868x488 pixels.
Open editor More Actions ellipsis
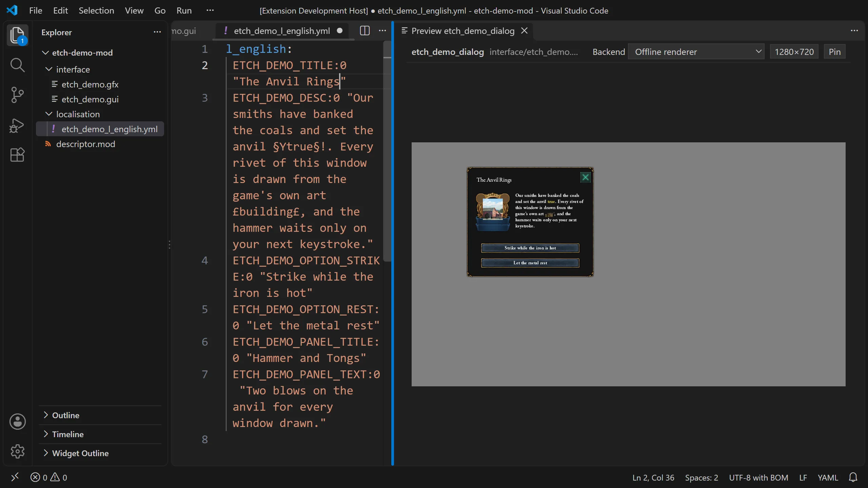(x=382, y=31)
